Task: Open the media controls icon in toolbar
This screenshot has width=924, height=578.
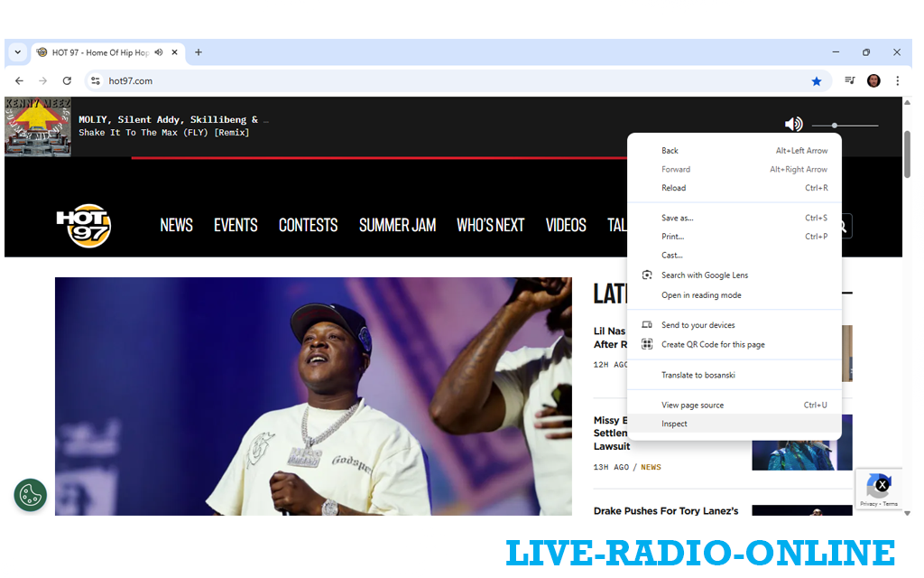Action: click(849, 80)
